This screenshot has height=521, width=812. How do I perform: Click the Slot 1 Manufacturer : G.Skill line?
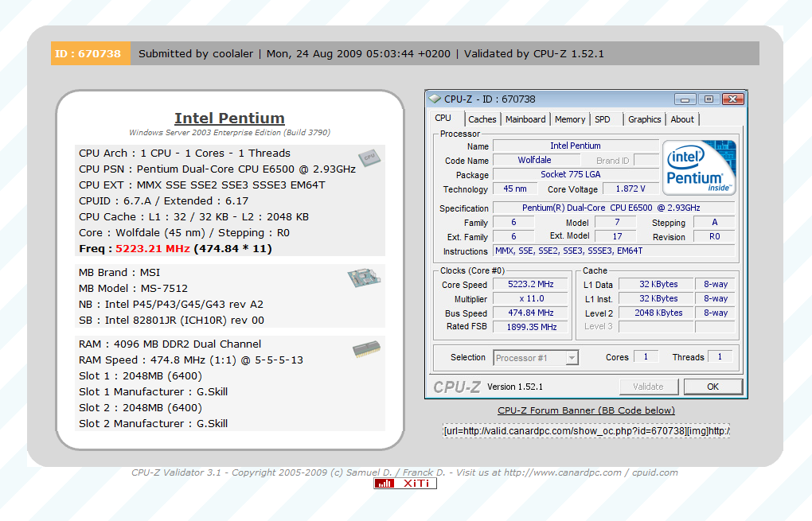[154, 391]
